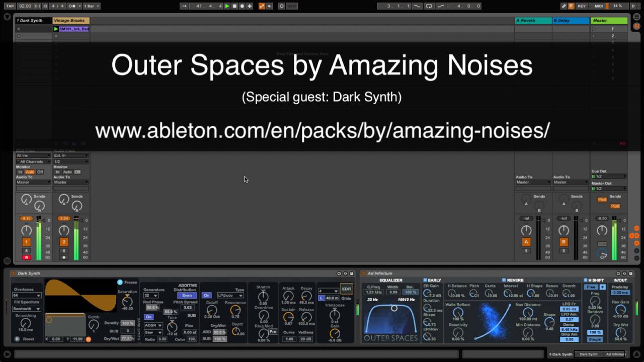Set Vintage Breaks monitor to Auto
Image resolution: width=644 pixels, height=362 pixels.
(67, 172)
